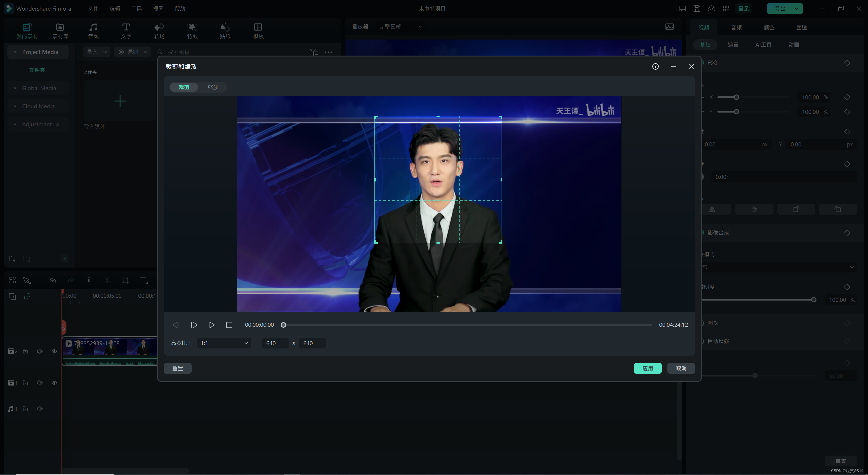Screen dimensions: 868x475
Task: Adjust the 透明度 opacity slider handle
Action: (814, 300)
